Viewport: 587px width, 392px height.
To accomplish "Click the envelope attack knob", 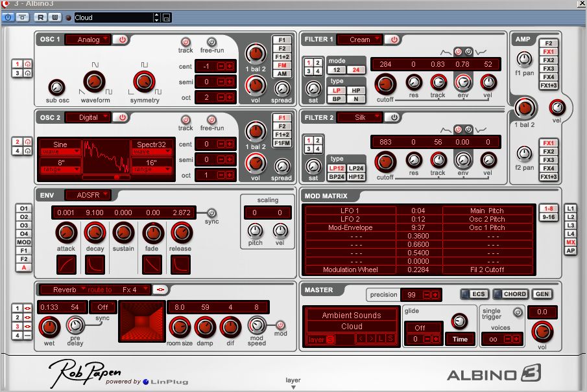I will (66, 233).
